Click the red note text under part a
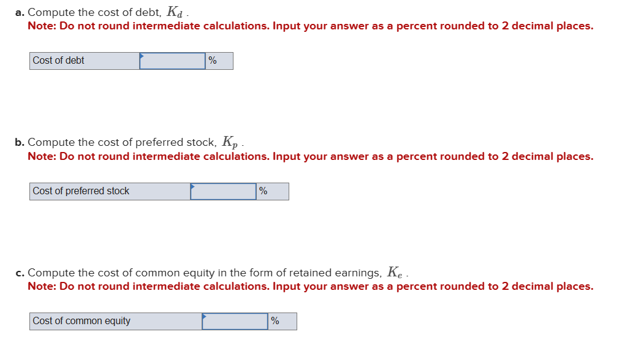The width and height of the screenshot is (622, 364). (x=310, y=26)
